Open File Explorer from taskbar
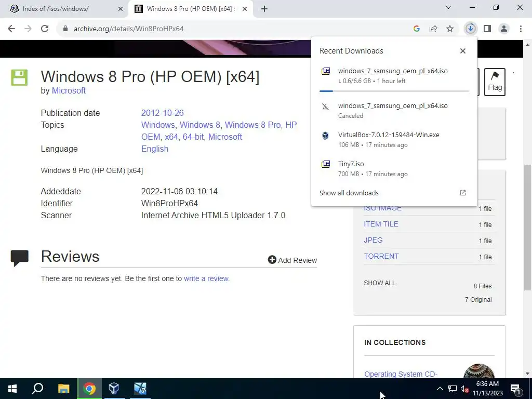Viewport: 532px width, 399px height. click(x=63, y=389)
